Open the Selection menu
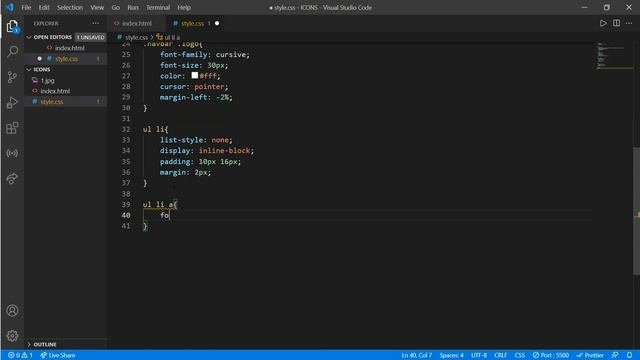Image resolution: width=640 pixels, height=360 pixels. click(x=70, y=7)
